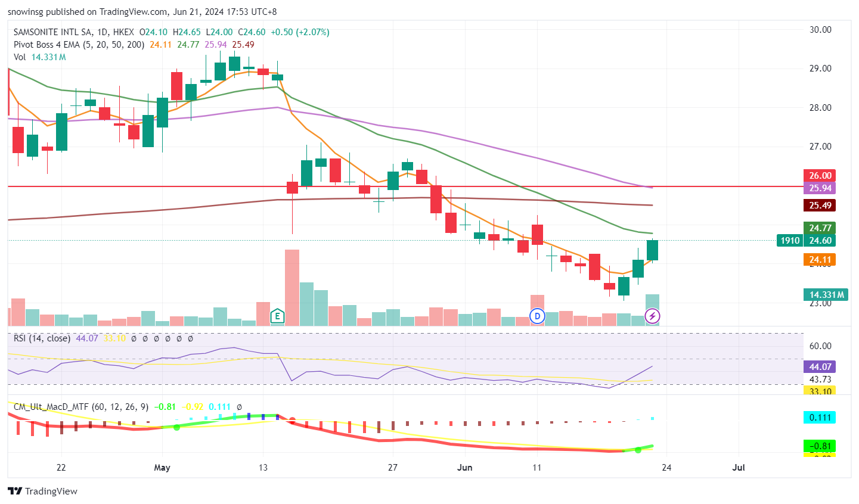Click the red 26.00 price label
The height and width of the screenshot is (504, 859).
click(820, 176)
